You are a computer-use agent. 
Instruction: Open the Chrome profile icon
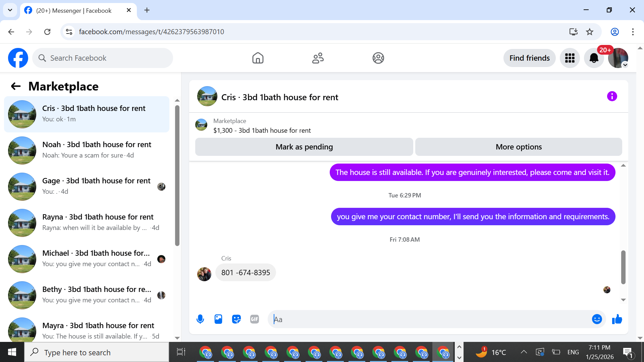click(615, 32)
